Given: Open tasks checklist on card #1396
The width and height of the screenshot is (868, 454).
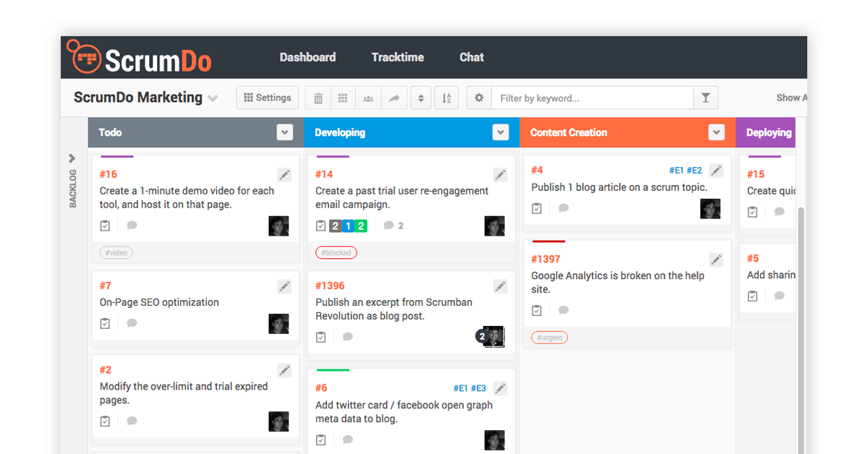Looking at the screenshot, I should pos(320,337).
